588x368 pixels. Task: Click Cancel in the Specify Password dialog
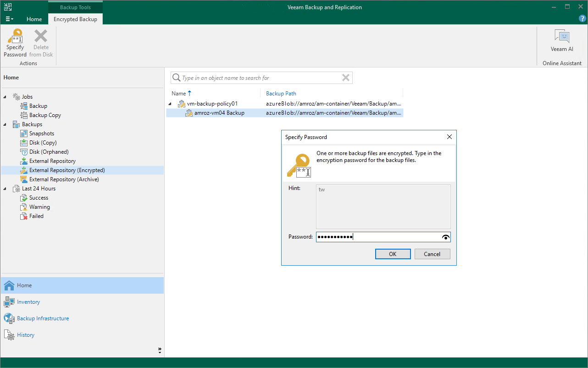coord(432,254)
